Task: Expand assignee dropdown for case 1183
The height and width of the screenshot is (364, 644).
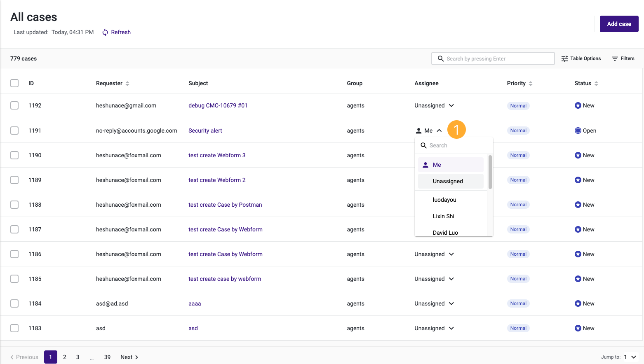Action: click(x=434, y=328)
